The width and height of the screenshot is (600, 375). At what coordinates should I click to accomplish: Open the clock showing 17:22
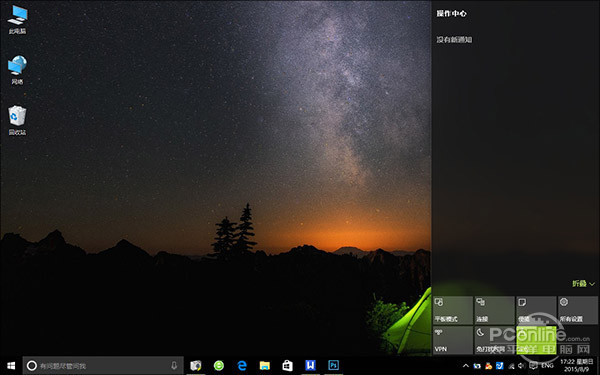point(577,366)
